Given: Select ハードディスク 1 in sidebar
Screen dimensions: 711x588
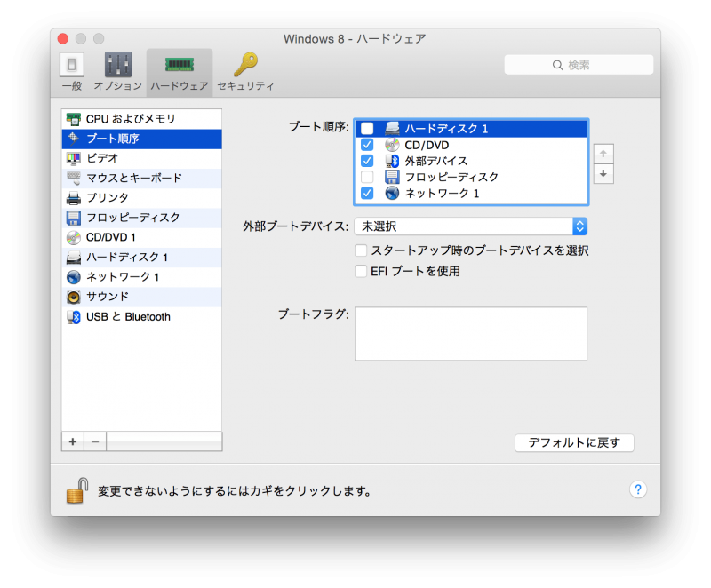Looking at the screenshot, I should (141, 258).
